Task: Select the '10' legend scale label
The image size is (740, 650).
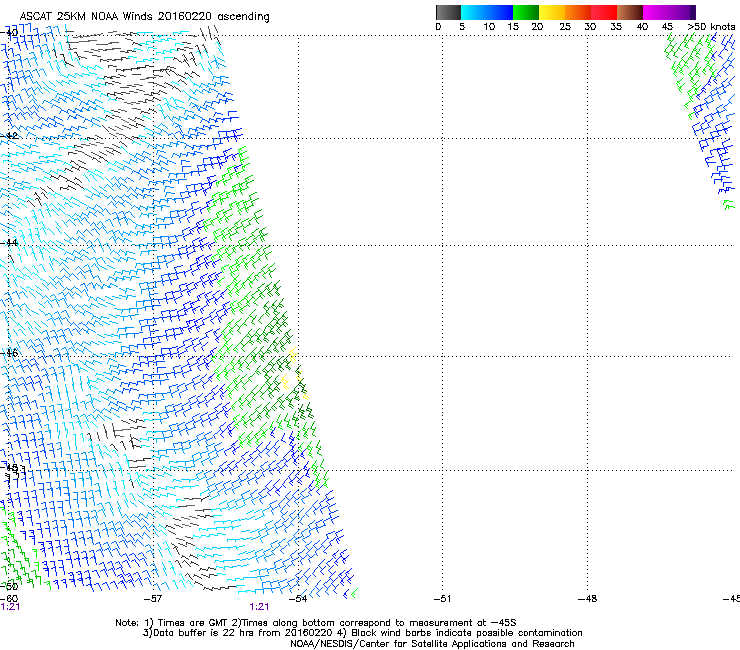Action: pyautogui.click(x=489, y=27)
